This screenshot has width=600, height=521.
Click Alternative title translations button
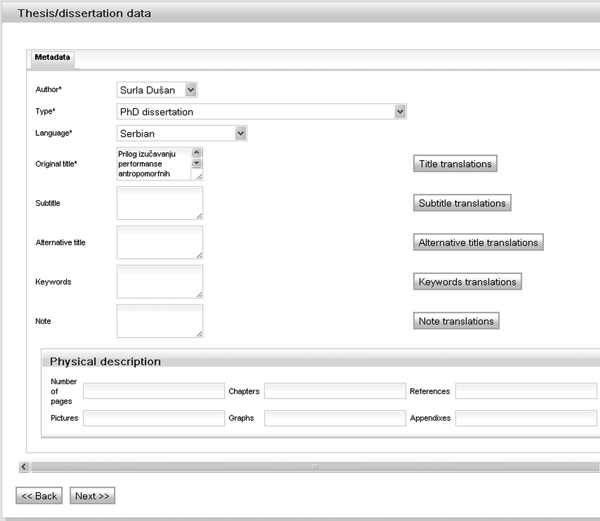478,242
